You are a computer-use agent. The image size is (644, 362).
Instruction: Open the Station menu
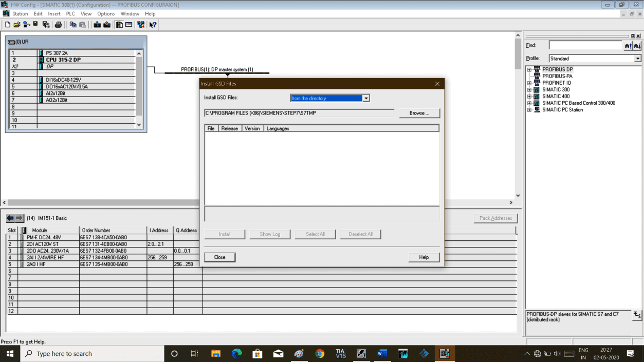click(x=21, y=14)
